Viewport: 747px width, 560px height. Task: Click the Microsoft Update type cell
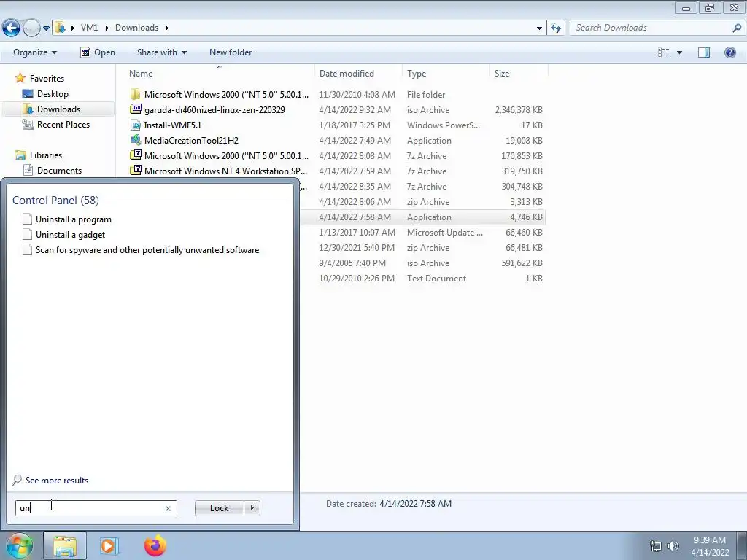pyautogui.click(x=444, y=233)
